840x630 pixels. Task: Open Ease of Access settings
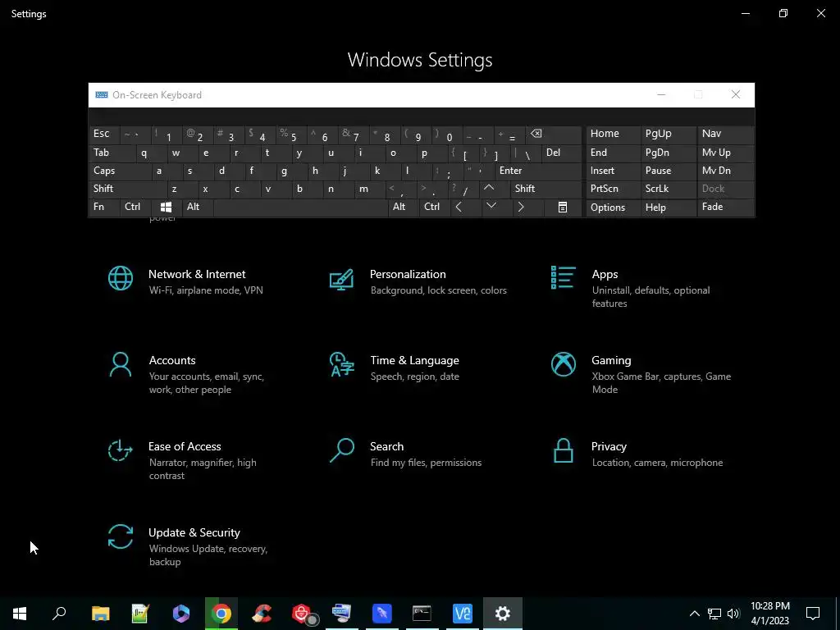[182, 460]
